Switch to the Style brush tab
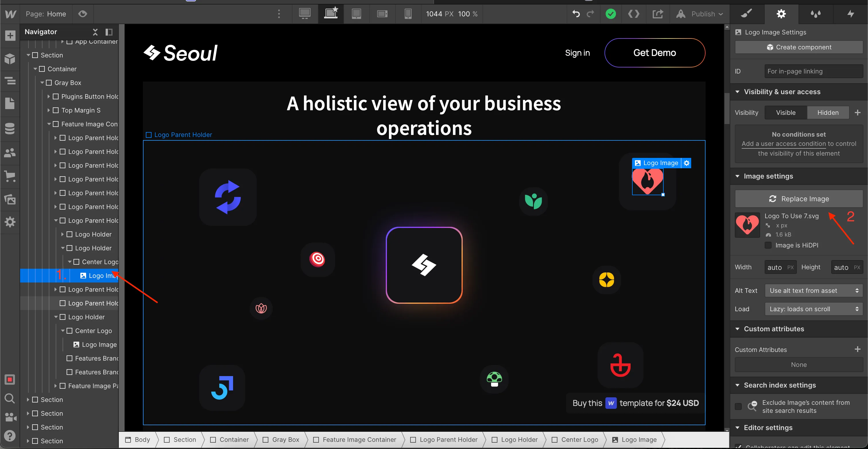 click(746, 14)
